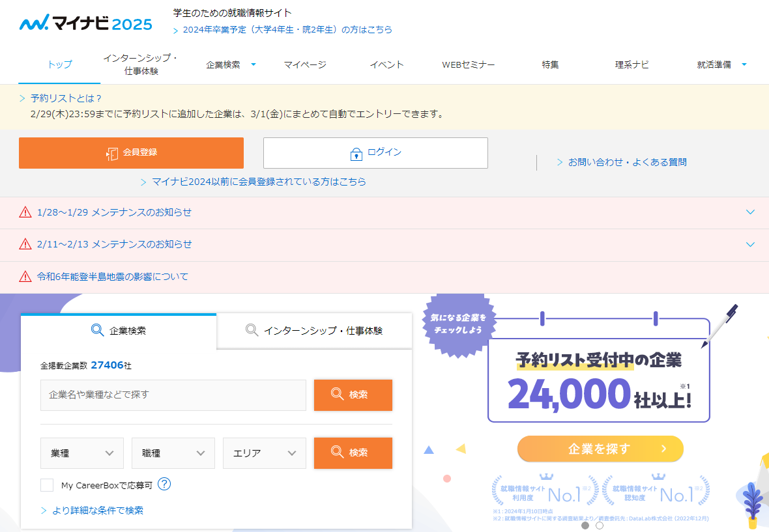Click the warning icon for the Noto earthquake notice
Viewport: 769px width, 532px height.
(x=25, y=277)
